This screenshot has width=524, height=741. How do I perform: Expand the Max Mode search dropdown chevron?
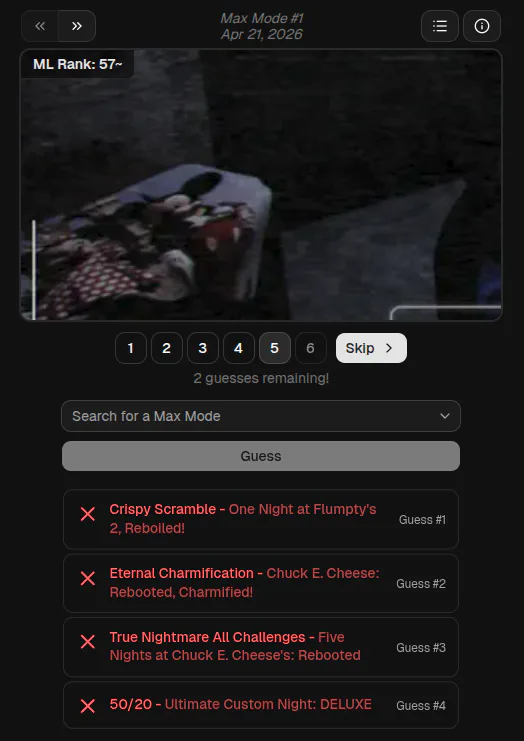click(x=445, y=416)
